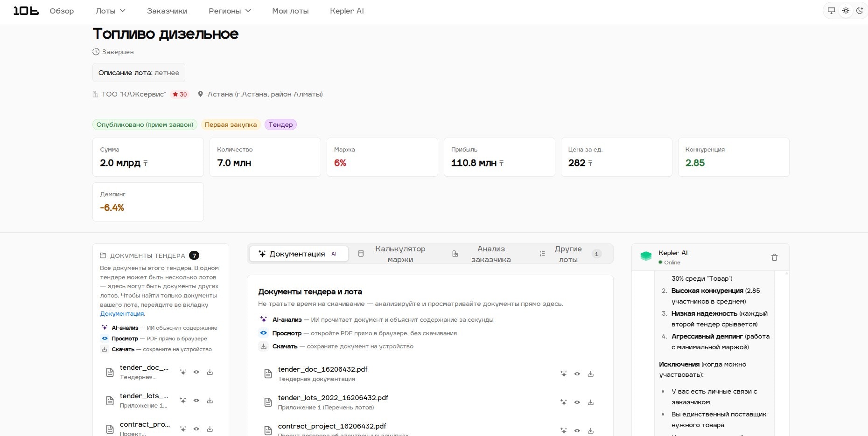Open the Заказчики navigation item
The width and height of the screenshot is (868, 436).
[167, 11]
